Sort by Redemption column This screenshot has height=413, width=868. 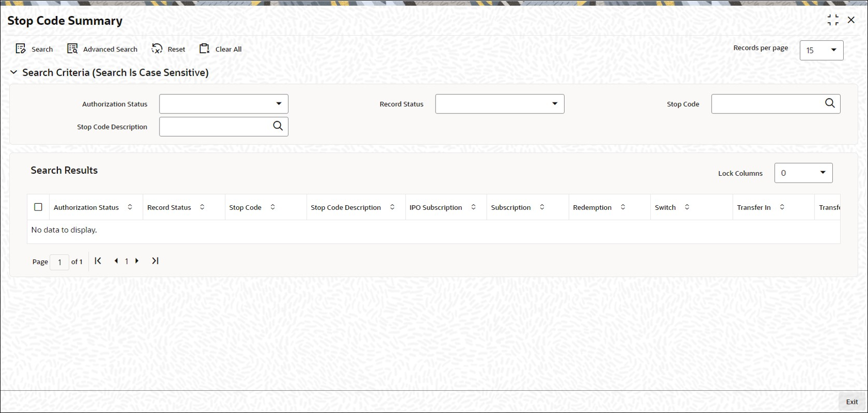click(x=623, y=207)
